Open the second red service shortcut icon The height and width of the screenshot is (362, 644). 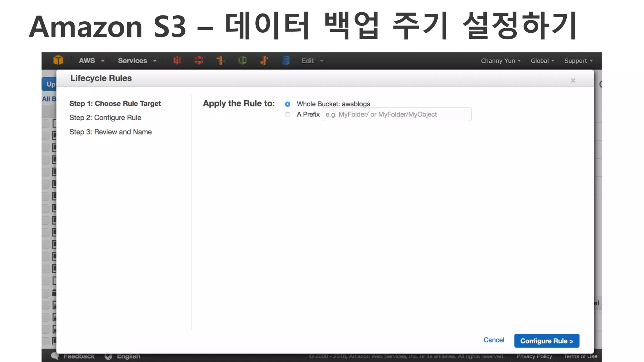[x=198, y=60]
